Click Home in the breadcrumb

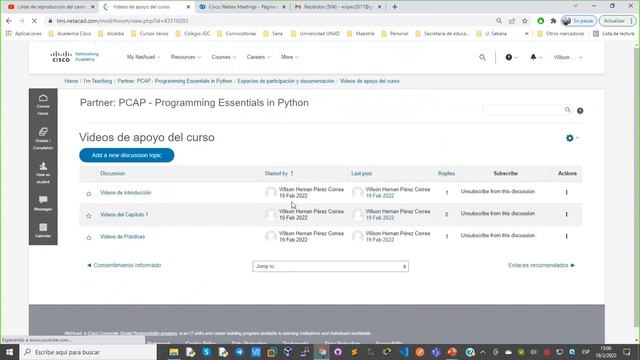[71, 81]
